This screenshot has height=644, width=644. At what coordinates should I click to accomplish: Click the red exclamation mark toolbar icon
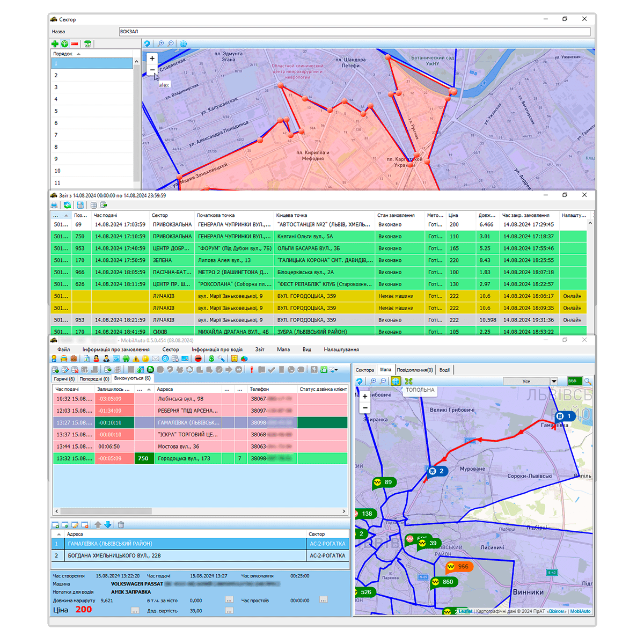click(x=251, y=370)
